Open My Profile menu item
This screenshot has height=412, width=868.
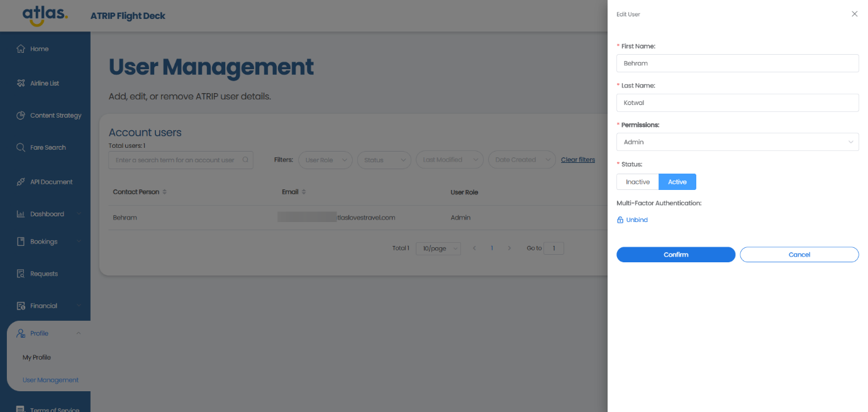36,357
